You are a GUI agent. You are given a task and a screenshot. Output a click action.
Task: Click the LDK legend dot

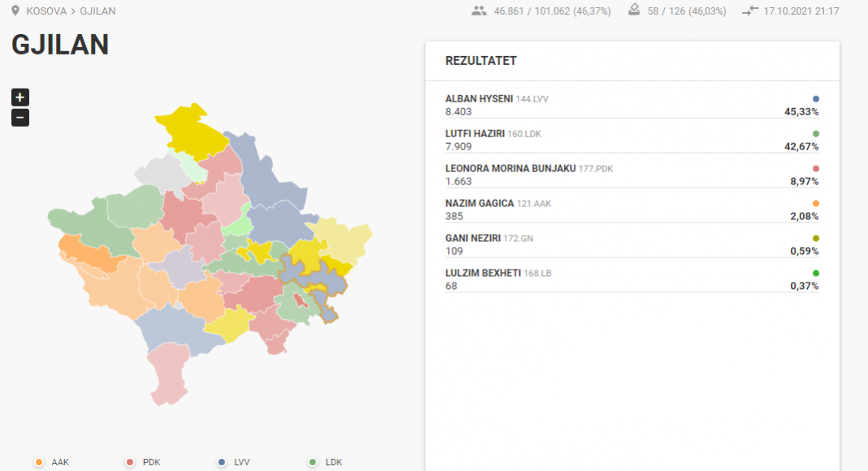[x=313, y=462]
